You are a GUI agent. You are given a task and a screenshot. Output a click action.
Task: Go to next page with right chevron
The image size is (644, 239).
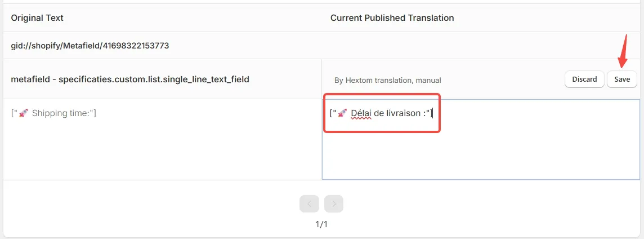pyautogui.click(x=333, y=203)
